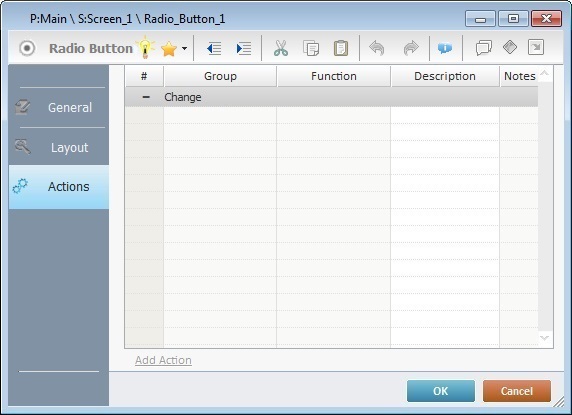Click the comment bubbles icon
Viewport: 572px width, 415px height.
[x=484, y=48]
